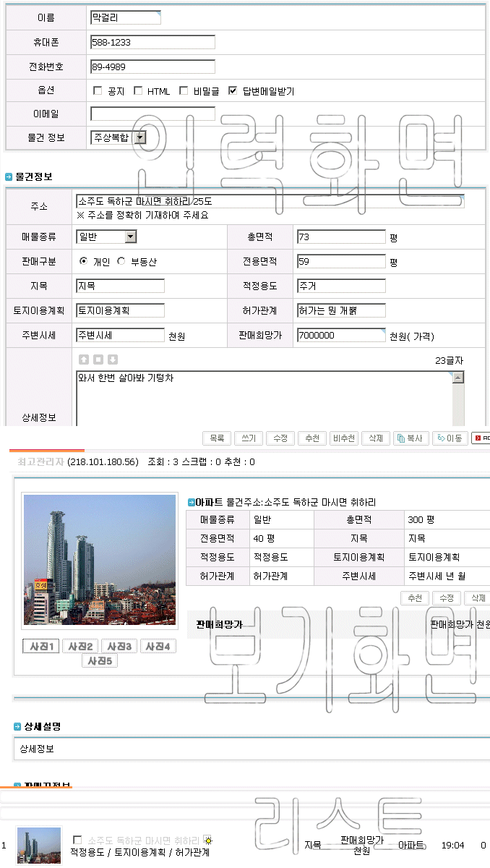Click the empty 이메일 input field
Image resolution: width=490 pixels, height=868 pixels.
coord(152,114)
